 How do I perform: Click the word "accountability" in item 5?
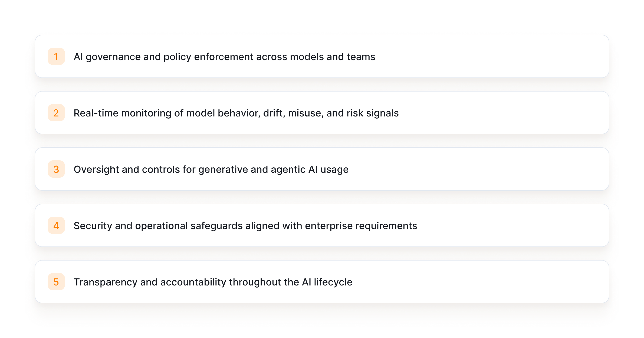(x=193, y=282)
